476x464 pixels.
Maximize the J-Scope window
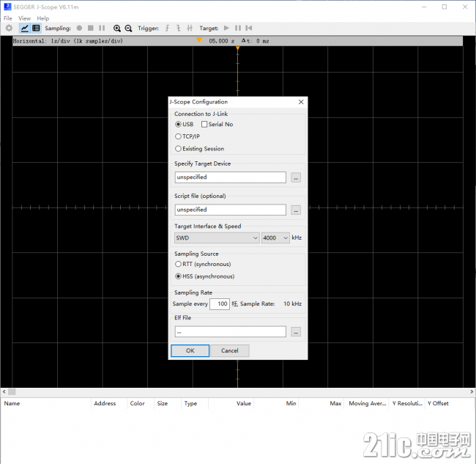pyautogui.click(x=445, y=7)
